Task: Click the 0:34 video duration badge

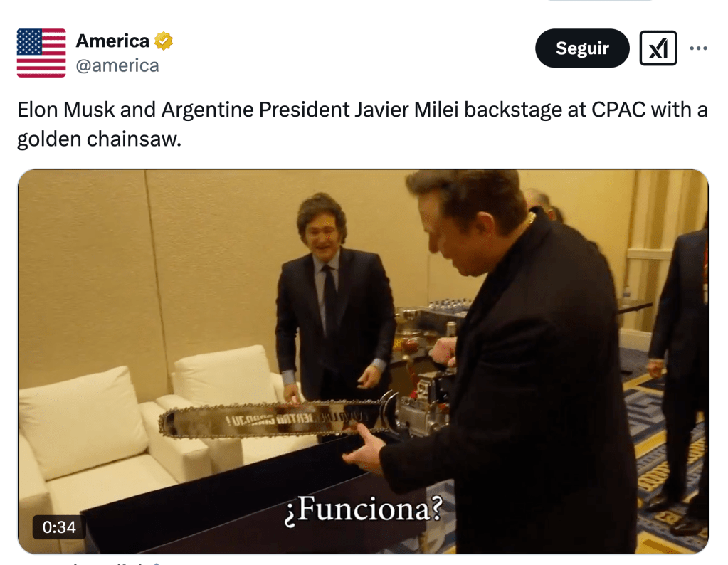Action: (x=59, y=527)
